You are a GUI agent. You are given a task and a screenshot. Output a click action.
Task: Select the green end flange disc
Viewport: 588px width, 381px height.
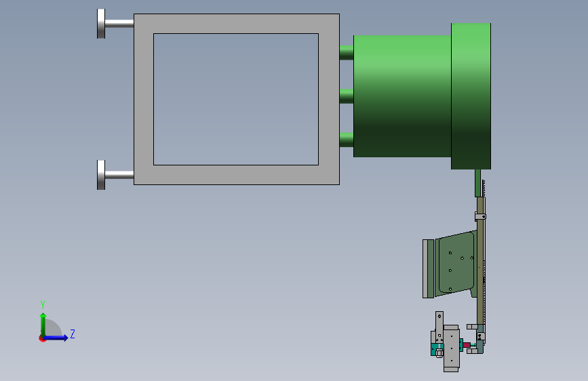(471, 96)
